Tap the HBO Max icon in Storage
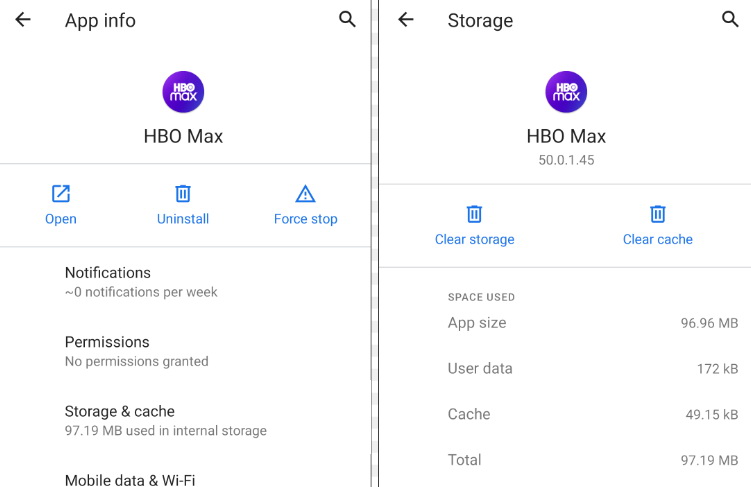Viewport: 751px width, 487px height. [x=566, y=92]
